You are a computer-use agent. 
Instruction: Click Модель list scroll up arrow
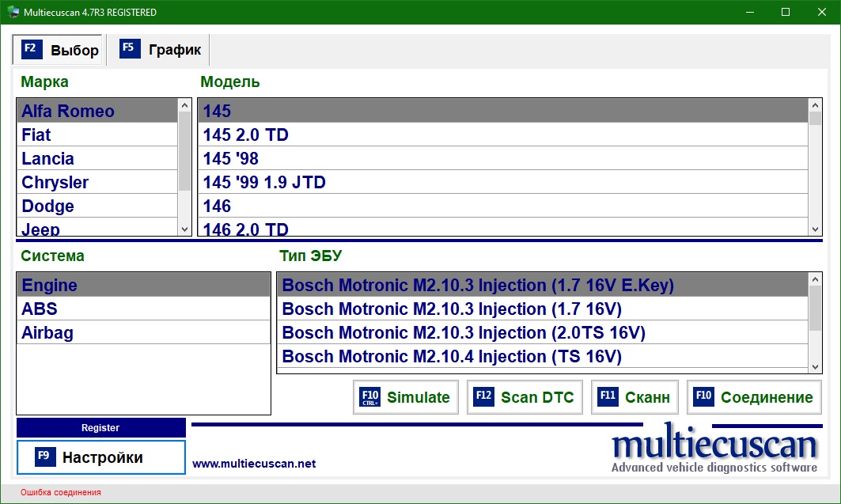(815, 105)
